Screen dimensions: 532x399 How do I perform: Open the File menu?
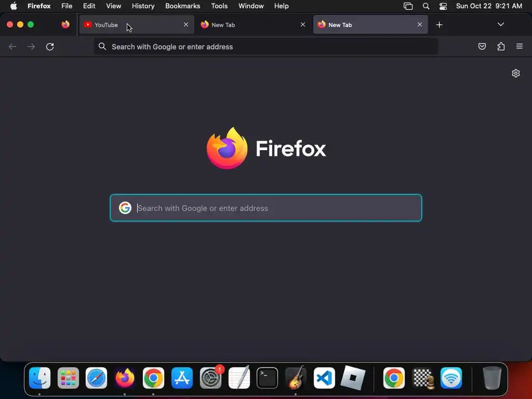point(67,6)
